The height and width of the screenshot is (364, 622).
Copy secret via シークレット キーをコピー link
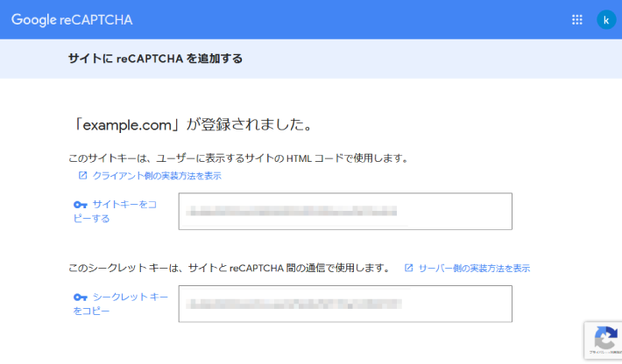121,304
